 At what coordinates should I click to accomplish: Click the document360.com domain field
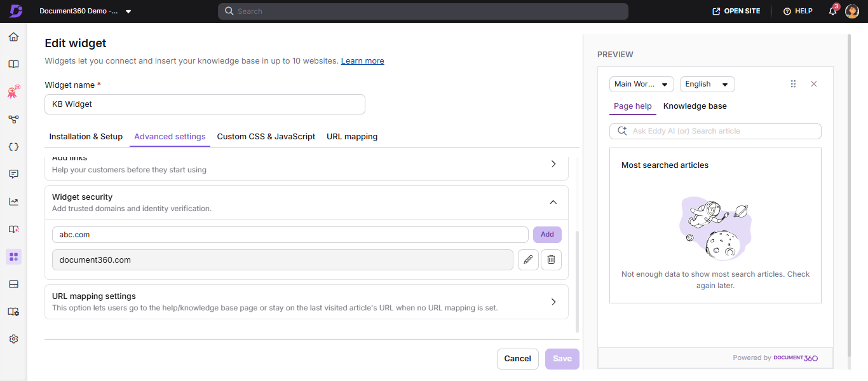(283, 260)
